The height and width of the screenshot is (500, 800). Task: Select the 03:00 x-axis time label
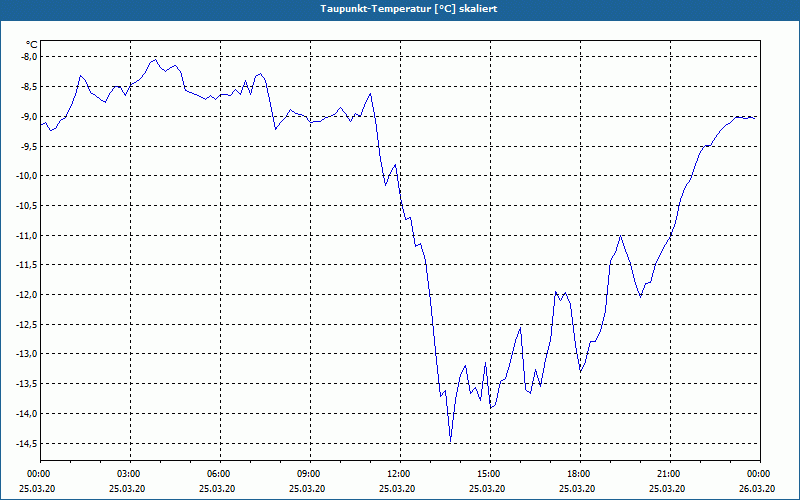point(129,474)
